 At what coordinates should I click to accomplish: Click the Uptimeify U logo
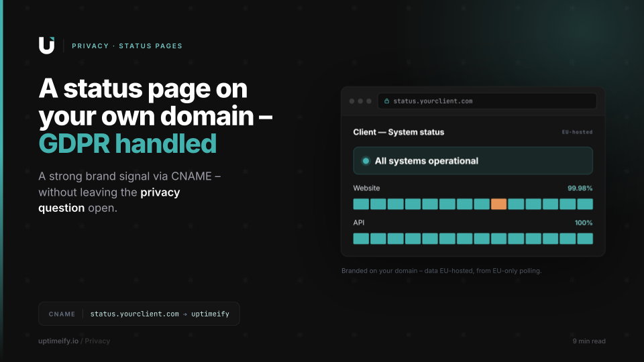46,45
